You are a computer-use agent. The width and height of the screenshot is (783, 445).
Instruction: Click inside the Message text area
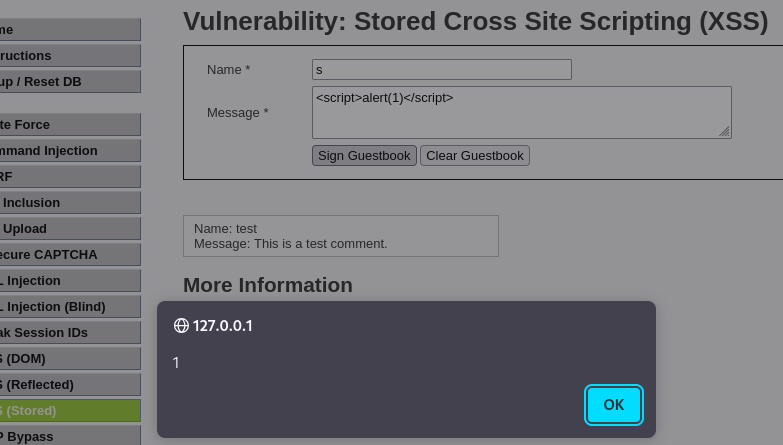click(520, 111)
